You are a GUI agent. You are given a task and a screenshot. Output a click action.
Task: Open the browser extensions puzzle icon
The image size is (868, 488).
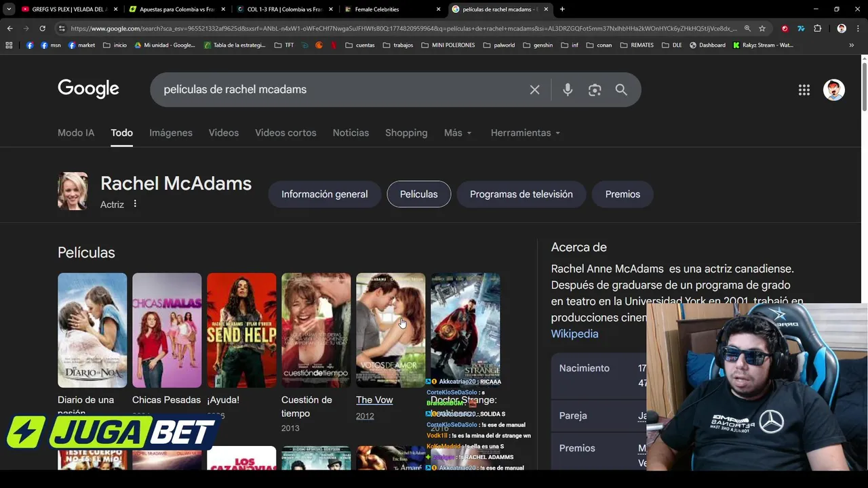click(x=817, y=28)
